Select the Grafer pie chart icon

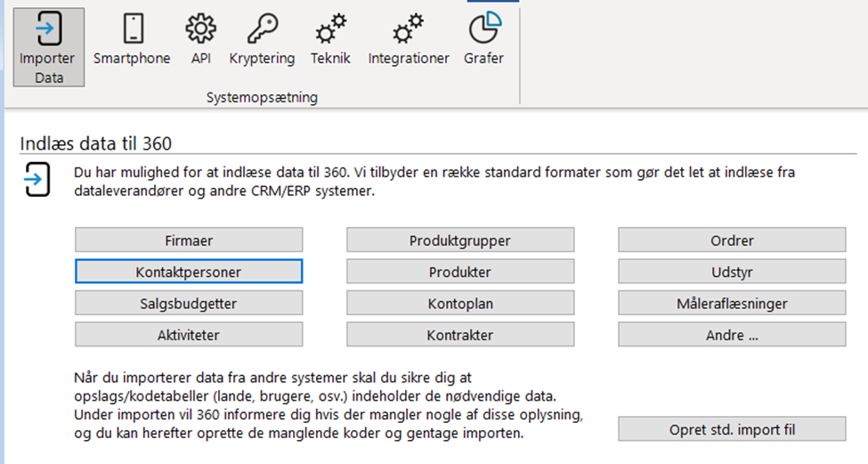[x=485, y=28]
